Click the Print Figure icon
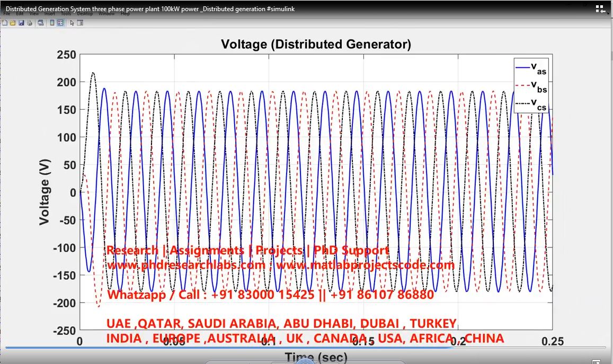The height and width of the screenshot is (364, 613). (x=29, y=23)
